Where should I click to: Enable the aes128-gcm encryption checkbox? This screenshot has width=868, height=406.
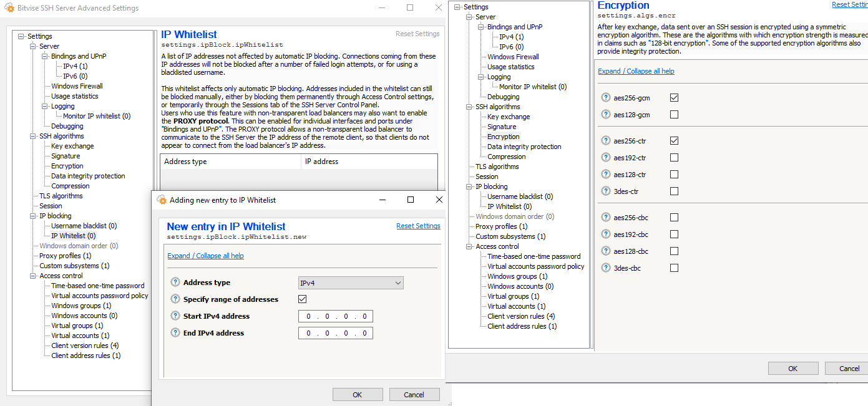click(674, 115)
